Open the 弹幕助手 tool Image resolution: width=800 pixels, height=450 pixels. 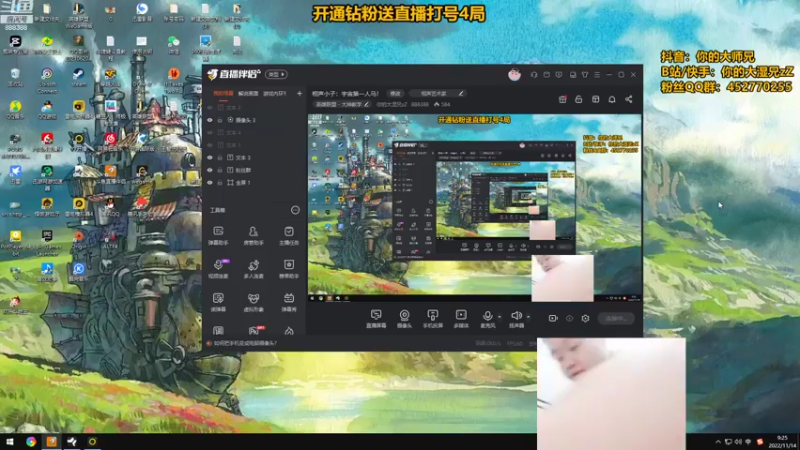click(218, 236)
